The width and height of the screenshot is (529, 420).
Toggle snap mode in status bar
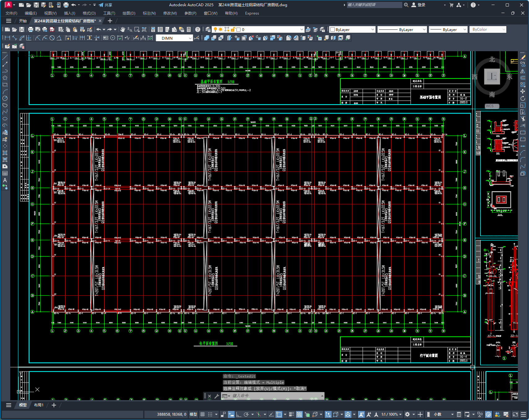point(210,414)
